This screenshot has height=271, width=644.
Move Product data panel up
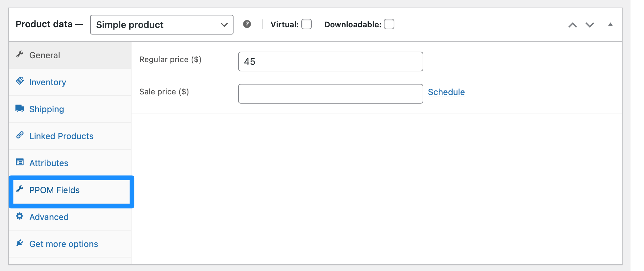click(x=573, y=25)
